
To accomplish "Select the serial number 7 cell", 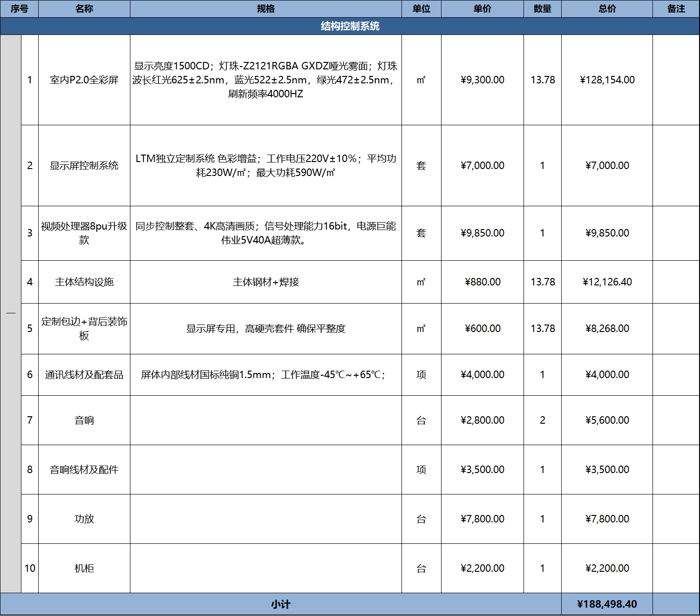I will 30,420.
